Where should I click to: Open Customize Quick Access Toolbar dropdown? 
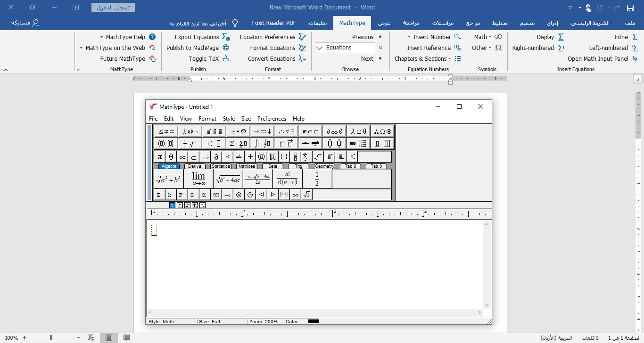(x=571, y=8)
